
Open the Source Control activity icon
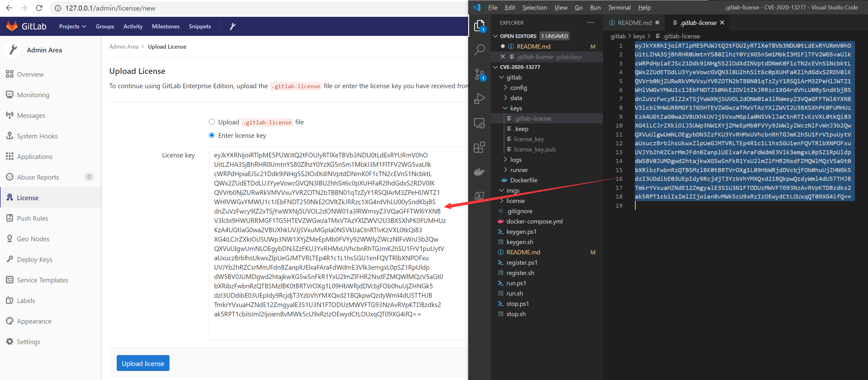(479, 75)
